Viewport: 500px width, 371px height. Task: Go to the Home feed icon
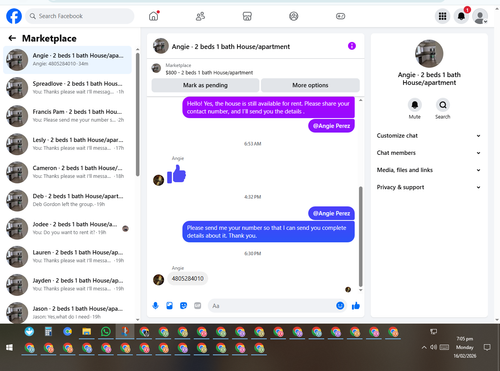154,16
